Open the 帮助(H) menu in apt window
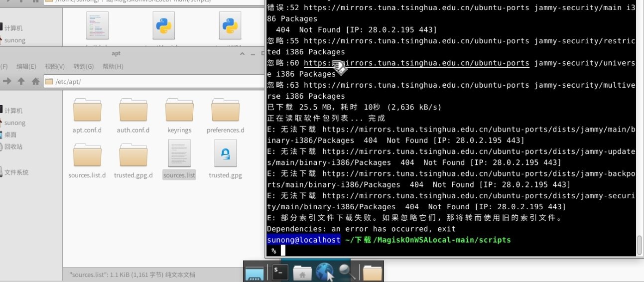Screen dimensions: 644x282 coord(113,66)
